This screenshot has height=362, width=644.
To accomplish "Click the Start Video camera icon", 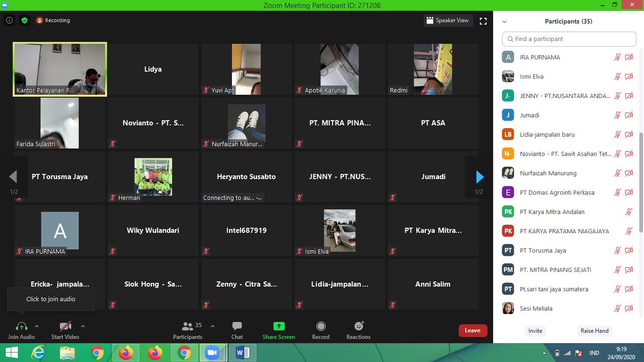I will (x=65, y=326).
